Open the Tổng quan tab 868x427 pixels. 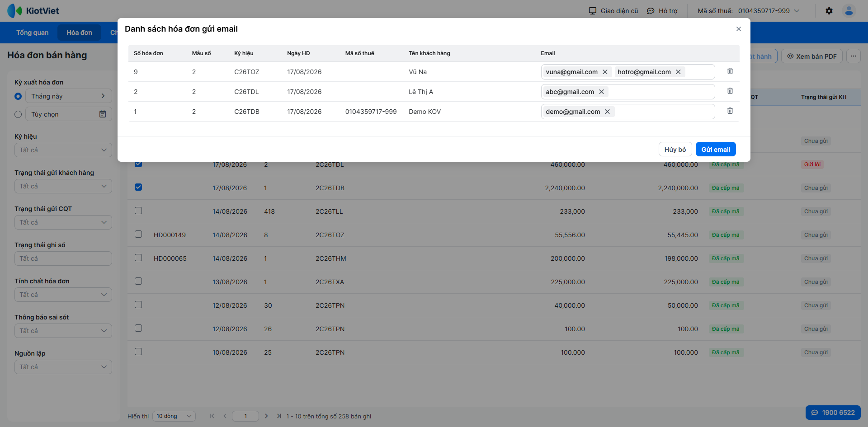pyautogui.click(x=33, y=33)
